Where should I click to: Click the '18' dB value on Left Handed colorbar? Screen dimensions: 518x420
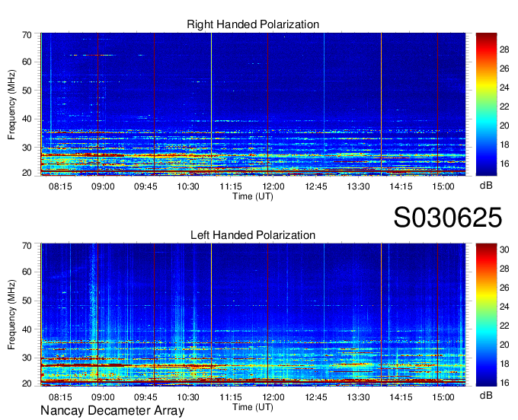coord(504,364)
